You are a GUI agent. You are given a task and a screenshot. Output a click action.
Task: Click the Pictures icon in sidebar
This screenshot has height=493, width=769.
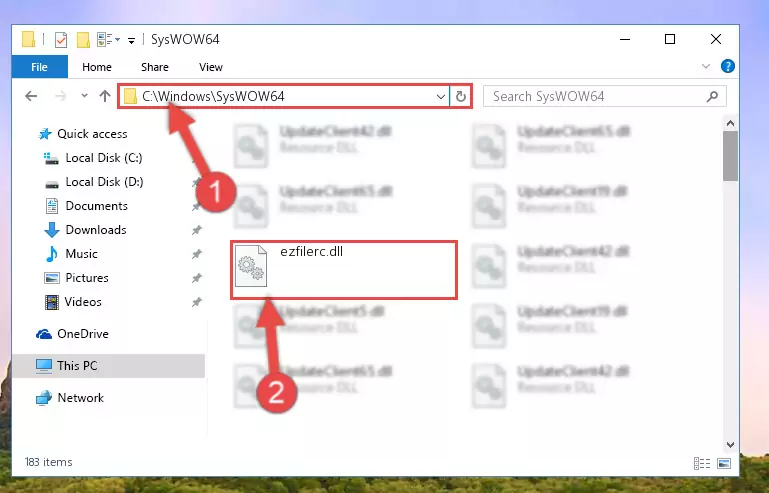[x=51, y=278]
